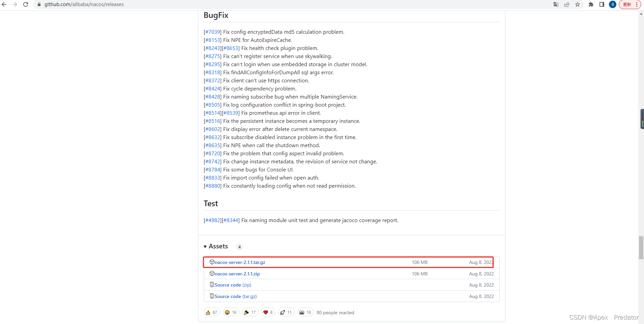This screenshot has height=324, width=644.
Task: Open issue #8505 link
Action: pos(212,105)
